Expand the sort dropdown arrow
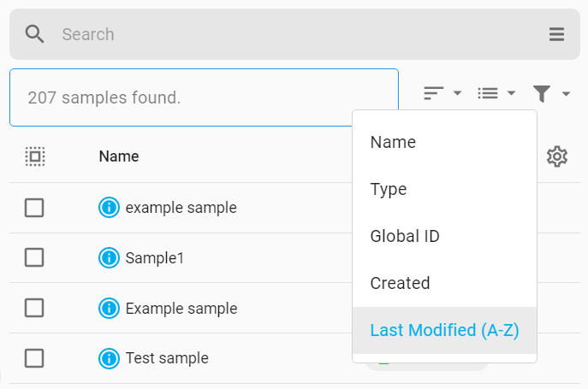Image resolution: width=588 pixels, height=389 pixels. click(457, 93)
